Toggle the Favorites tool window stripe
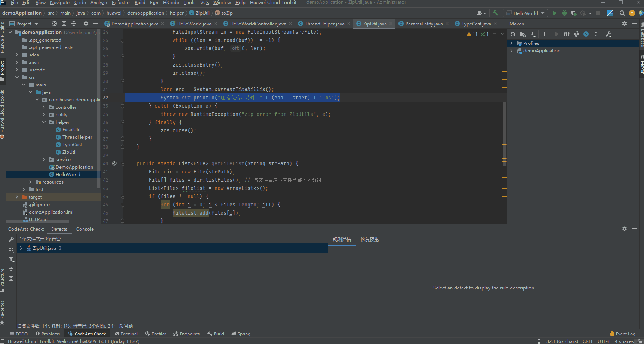Screen dimensions: 644x344 [x=3, y=312]
